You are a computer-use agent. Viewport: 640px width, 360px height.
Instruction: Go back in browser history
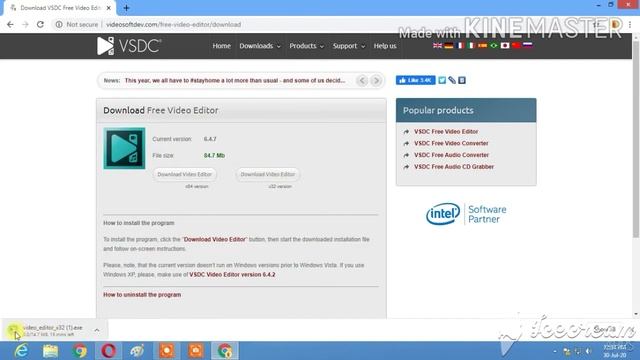coord(10,24)
